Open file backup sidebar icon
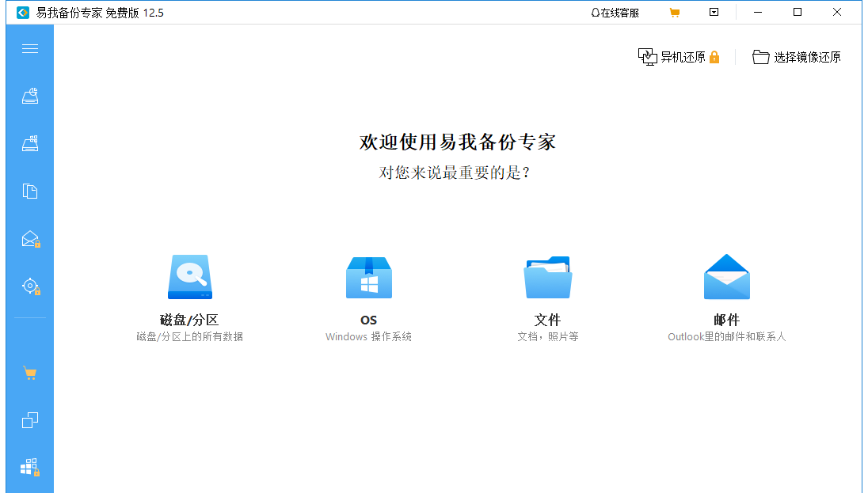Image resolution: width=868 pixels, height=493 pixels. pyautogui.click(x=30, y=192)
